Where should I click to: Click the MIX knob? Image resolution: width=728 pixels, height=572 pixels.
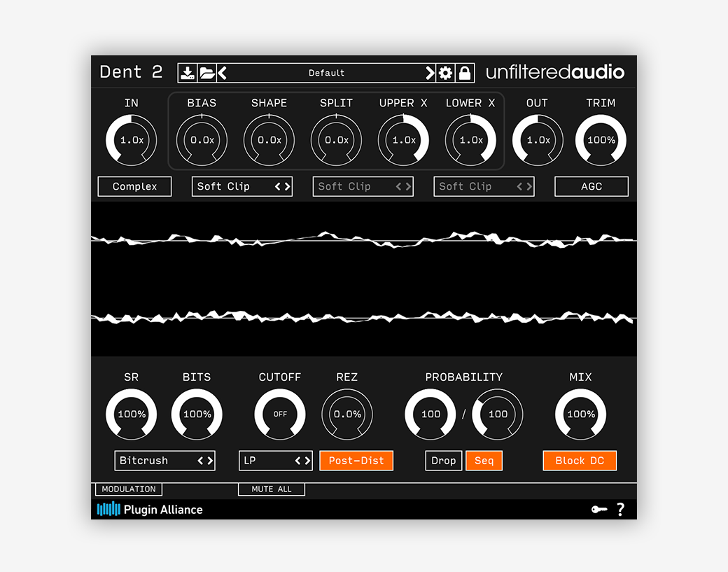(581, 414)
